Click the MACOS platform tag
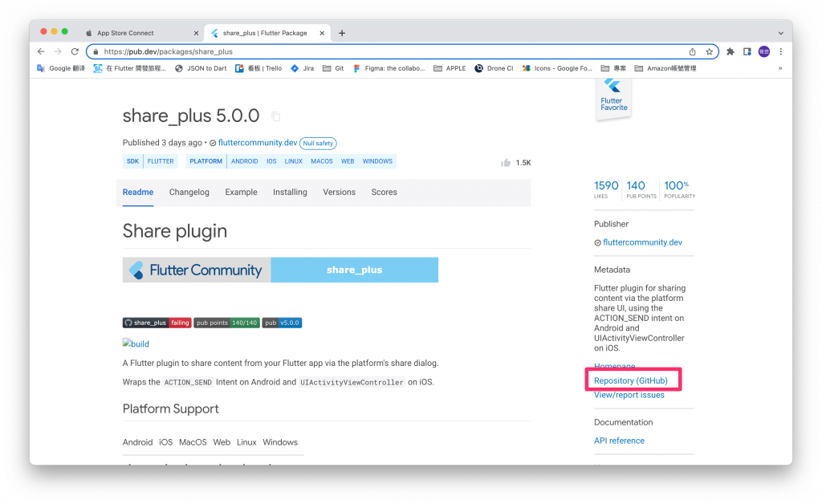This screenshot has height=504, width=822. (x=321, y=161)
